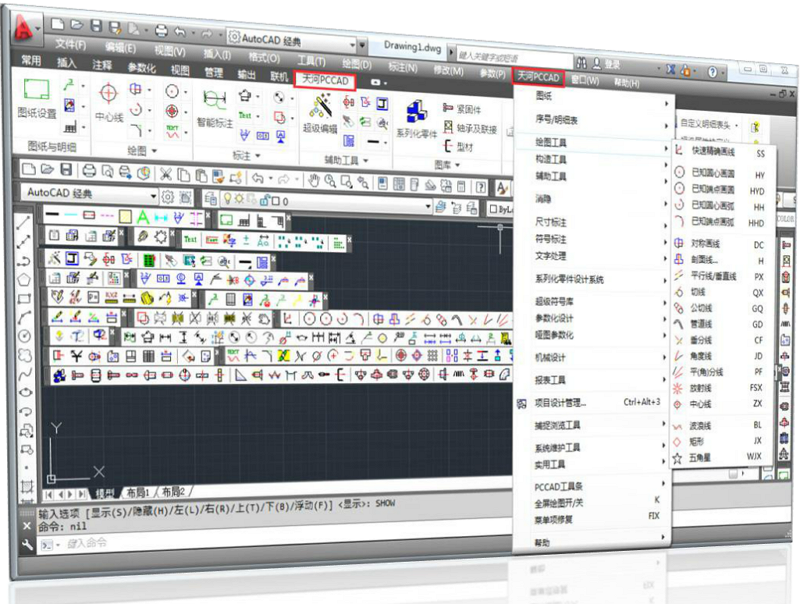Toggle layer 0 lightbulb on/off
The width and height of the screenshot is (800, 604).
(x=228, y=198)
